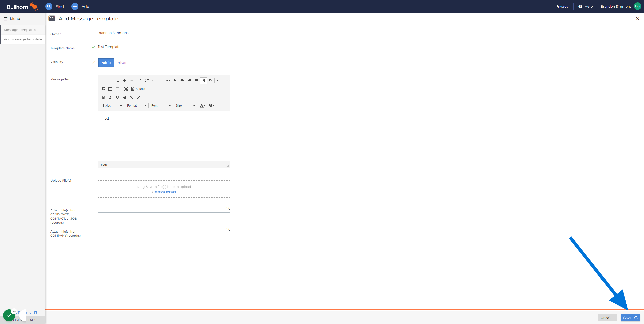This screenshot has height=324, width=644.
Task: Open the background color picker
Action: [211, 106]
